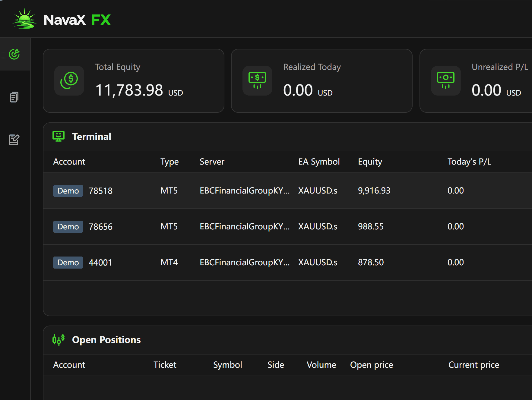Click the Open price column header
The image size is (532, 400).
372,365
